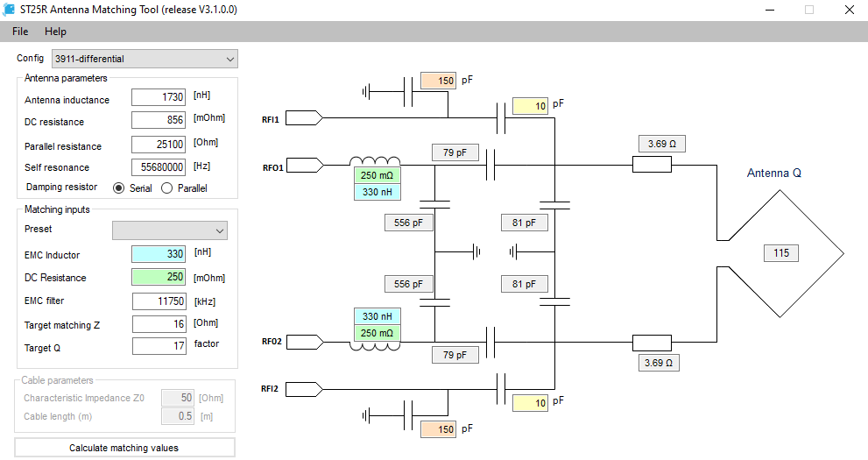
Task: Click the RFO1 port symbol
Action: pyautogui.click(x=305, y=165)
